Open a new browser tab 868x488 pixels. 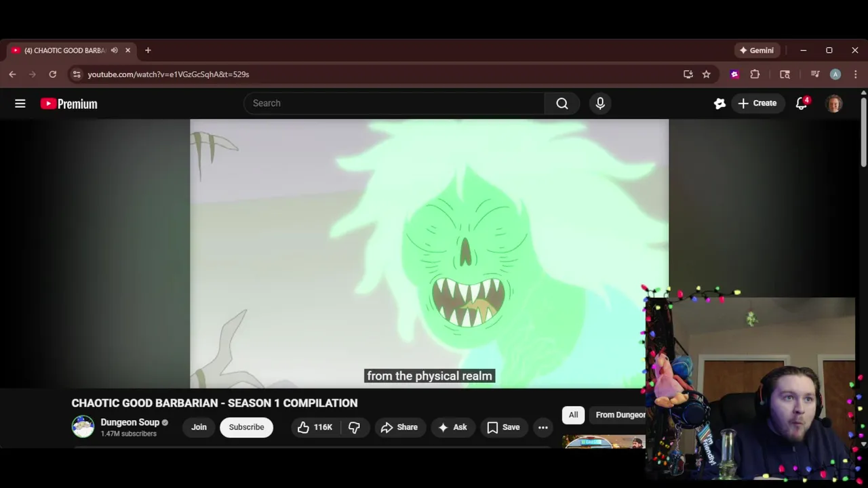[x=148, y=50]
